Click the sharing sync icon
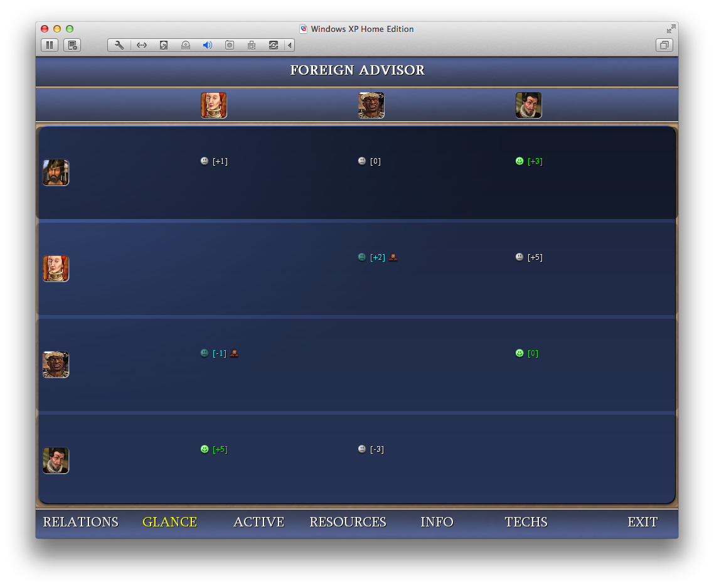The image size is (714, 588). tap(273, 45)
